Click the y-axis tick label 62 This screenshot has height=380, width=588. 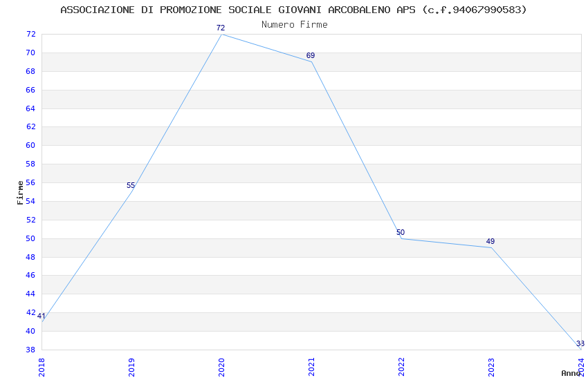30,126
